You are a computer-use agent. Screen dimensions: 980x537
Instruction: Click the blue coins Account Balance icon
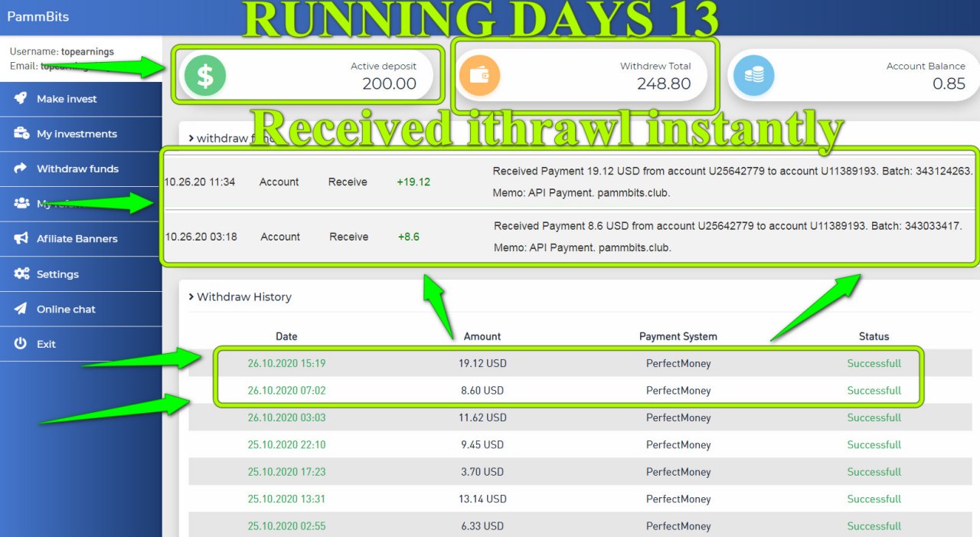754,75
